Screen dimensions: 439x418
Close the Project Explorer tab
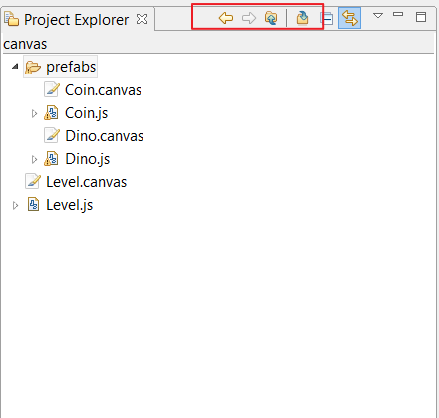tap(142, 19)
